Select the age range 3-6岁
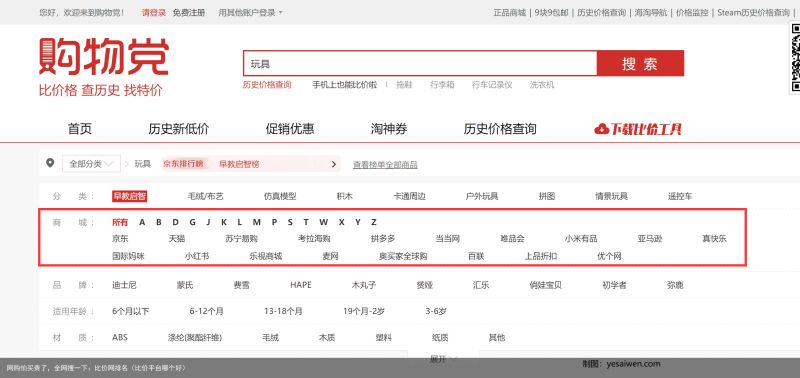800x378 pixels. (x=436, y=311)
